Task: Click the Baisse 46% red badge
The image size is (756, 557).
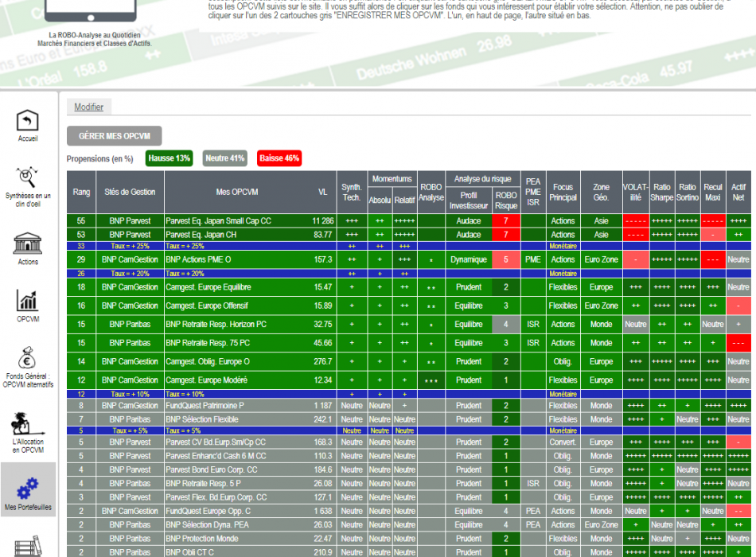Action: (279, 158)
